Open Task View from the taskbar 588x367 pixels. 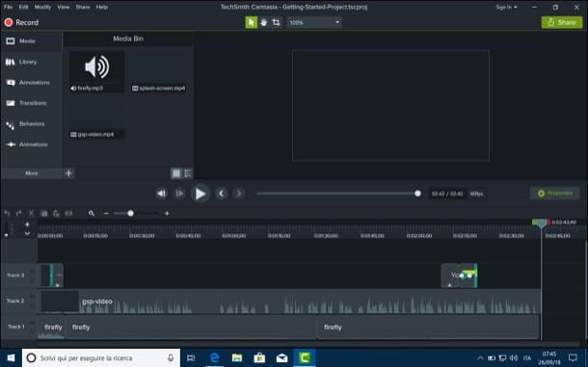(x=191, y=358)
